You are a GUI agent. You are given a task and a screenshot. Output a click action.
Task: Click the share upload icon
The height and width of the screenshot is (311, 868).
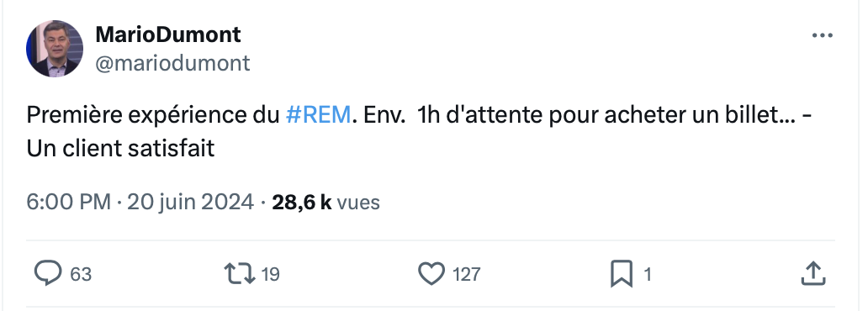[x=813, y=273]
